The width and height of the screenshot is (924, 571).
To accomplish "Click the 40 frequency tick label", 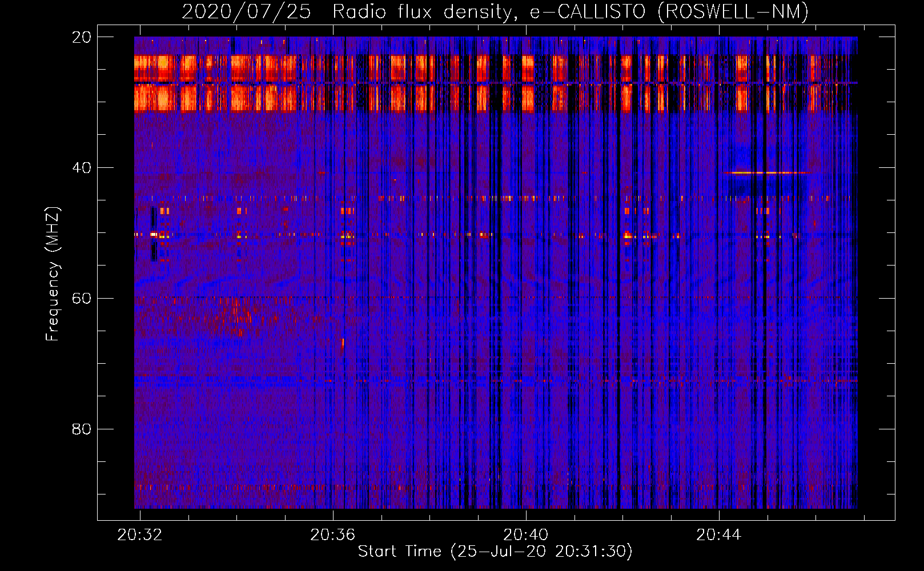I will [x=82, y=168].
